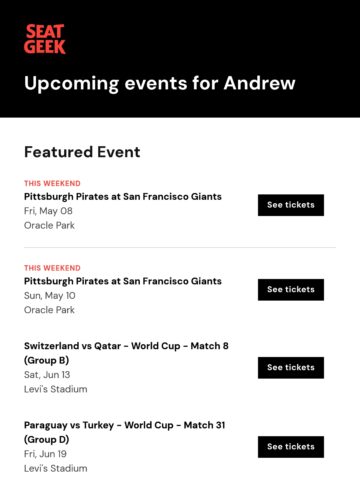Open Paraguay vs Turkey World Cup Match 31 title
Image resolution: width=360 pixels, height=480 pixels.
pyautogui.click(x=124, y=432)
